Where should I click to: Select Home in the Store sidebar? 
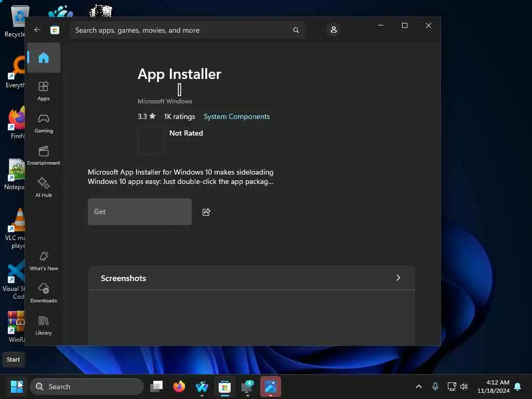point(44,58)
